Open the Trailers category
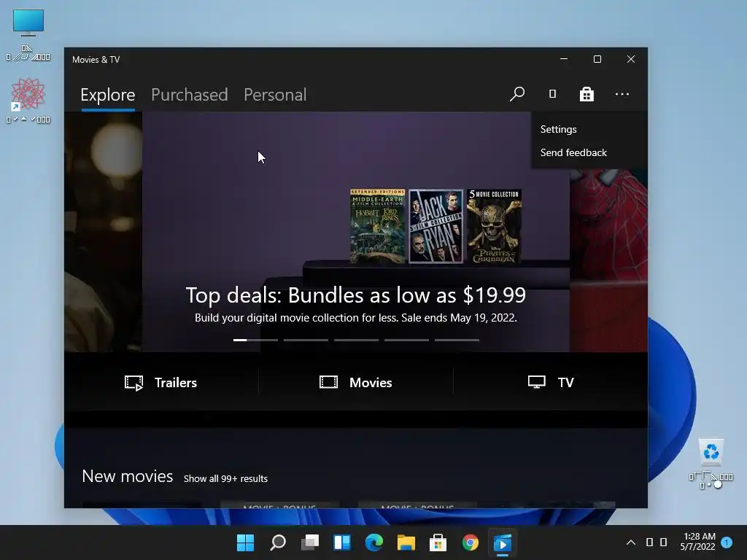 coord(161,382)
